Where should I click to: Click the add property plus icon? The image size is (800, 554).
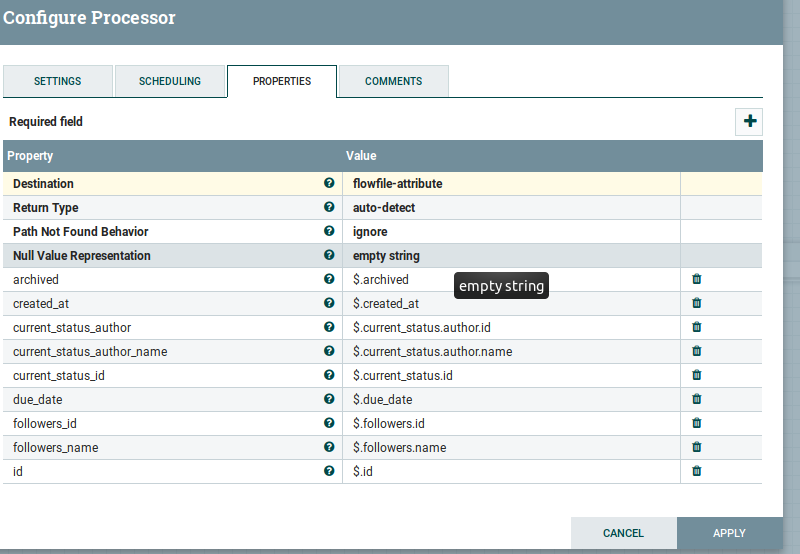[749, 122]
